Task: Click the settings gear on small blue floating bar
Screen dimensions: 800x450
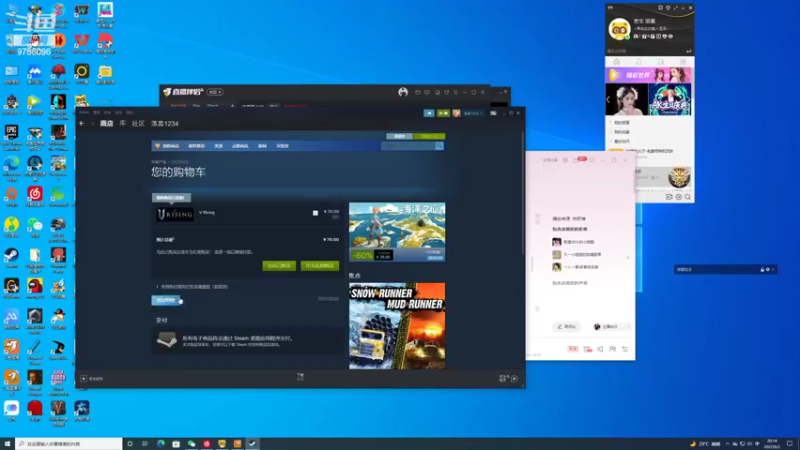Action: (x=768, y=269)
